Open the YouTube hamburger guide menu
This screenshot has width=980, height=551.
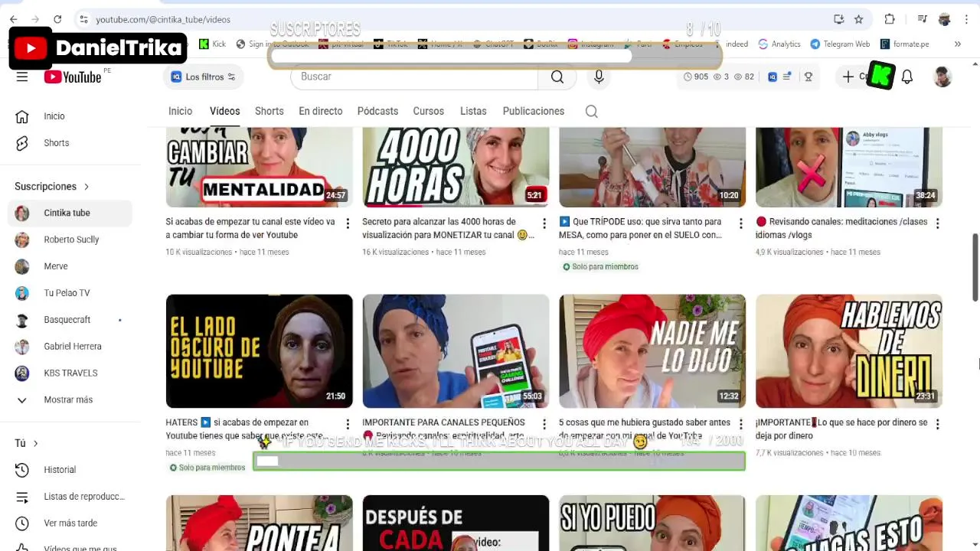coord(22,77)
